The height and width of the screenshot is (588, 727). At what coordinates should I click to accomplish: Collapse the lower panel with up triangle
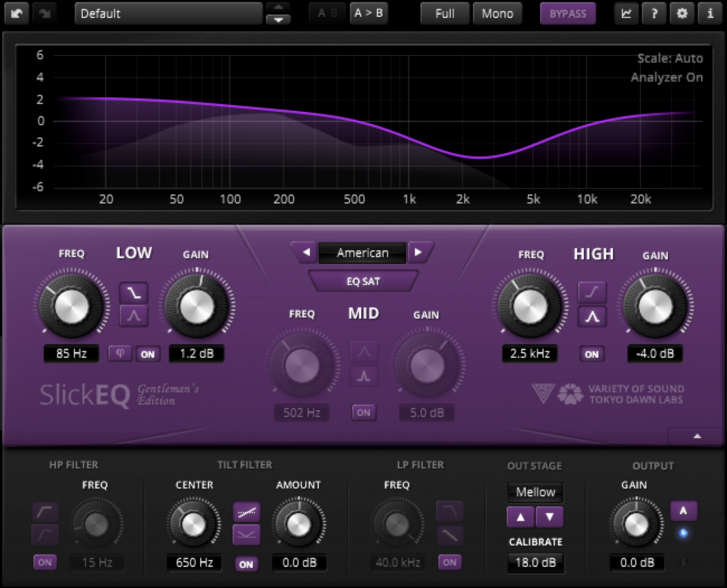click(x=697, y=436)
